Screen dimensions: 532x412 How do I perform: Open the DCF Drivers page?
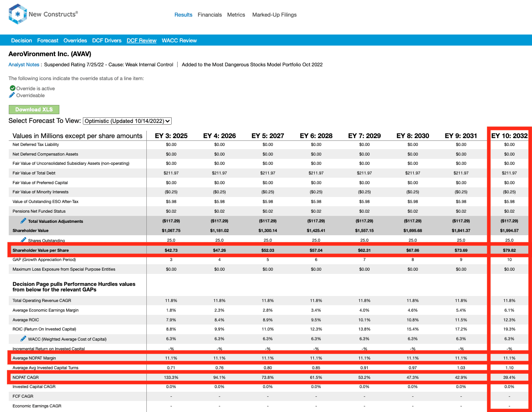[x=107, y=41]
